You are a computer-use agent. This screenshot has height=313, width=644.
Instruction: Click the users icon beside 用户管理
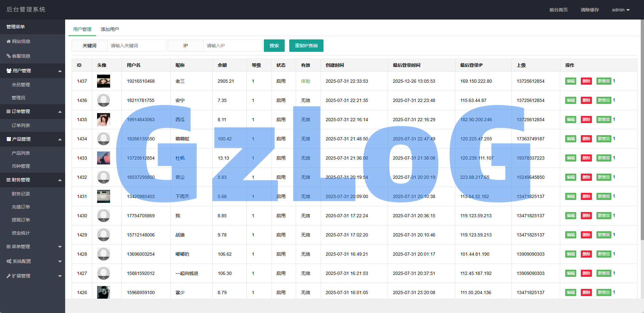click(x=9, y=71)
